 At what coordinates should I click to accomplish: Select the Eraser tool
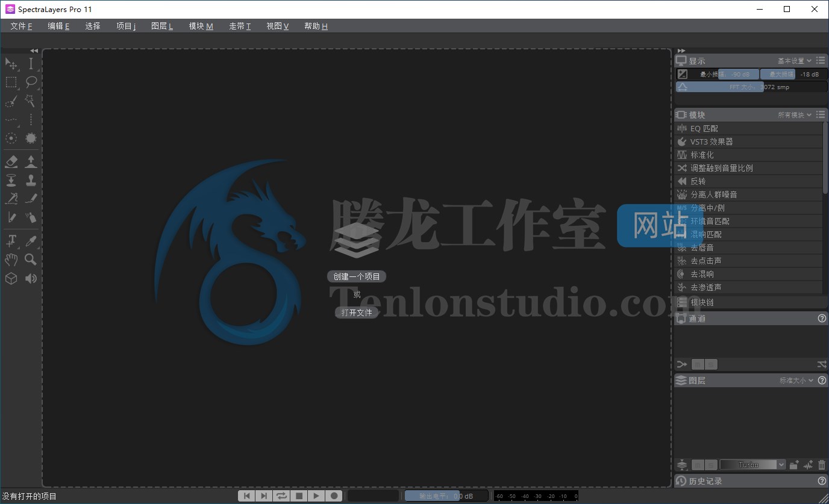click(x=11, y=161)
